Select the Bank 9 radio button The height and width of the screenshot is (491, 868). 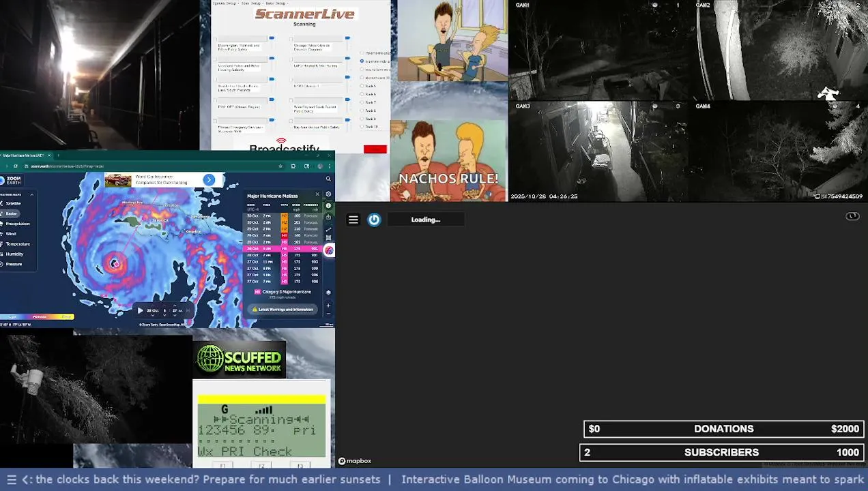click(362, 119)
